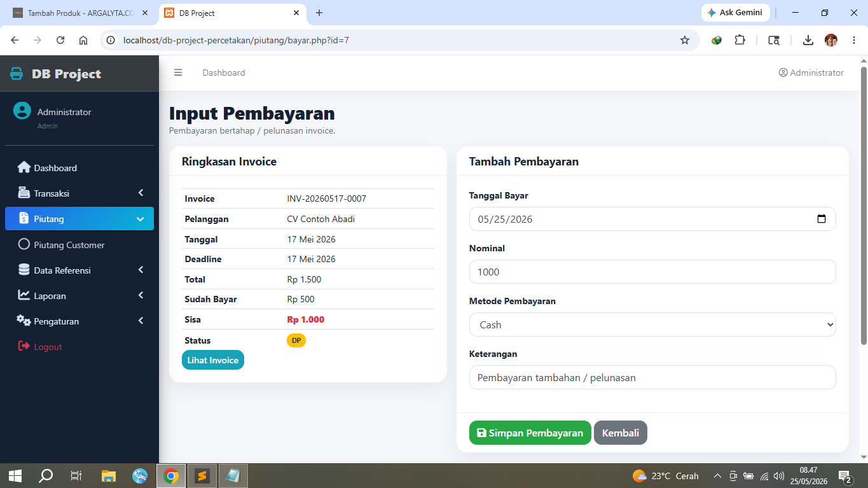The width and height of the screenshot is (868, 488).
Task: Click the Dashboard link in top navbar
Action: pos(224,73)
